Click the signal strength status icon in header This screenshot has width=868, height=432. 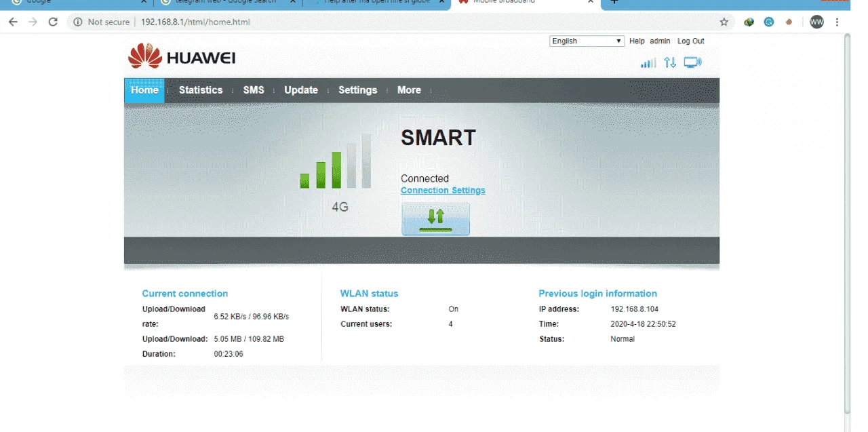pos(649,63)
